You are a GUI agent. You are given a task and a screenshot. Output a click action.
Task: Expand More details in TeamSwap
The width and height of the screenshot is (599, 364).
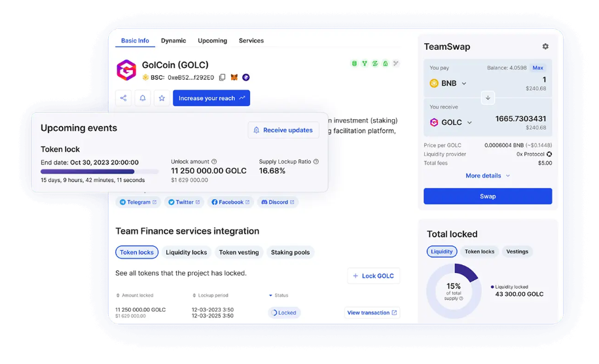488,175
